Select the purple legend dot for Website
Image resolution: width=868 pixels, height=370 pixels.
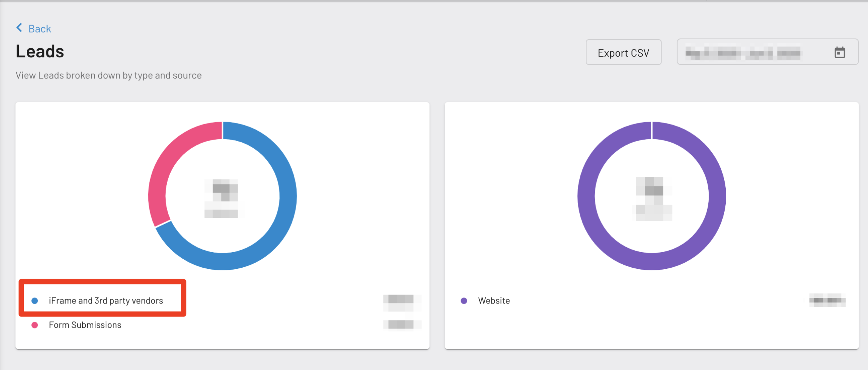click(463, 301)
